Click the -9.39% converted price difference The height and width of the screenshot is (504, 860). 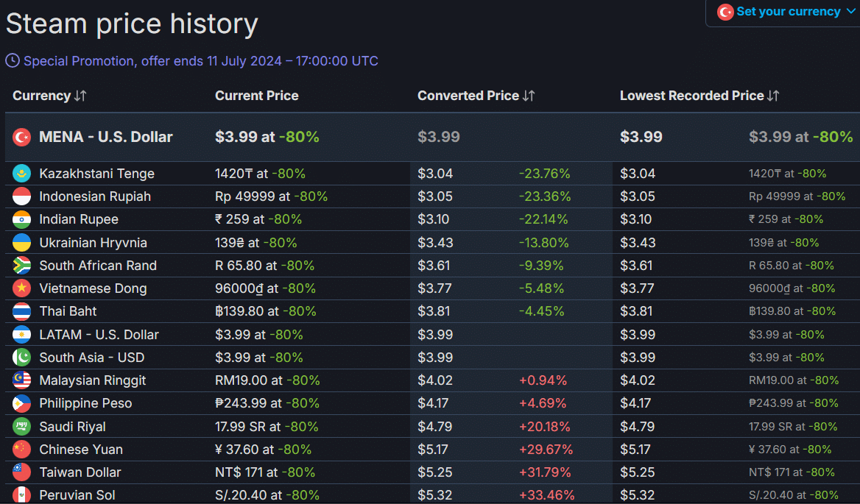click(x=541, y=266)
